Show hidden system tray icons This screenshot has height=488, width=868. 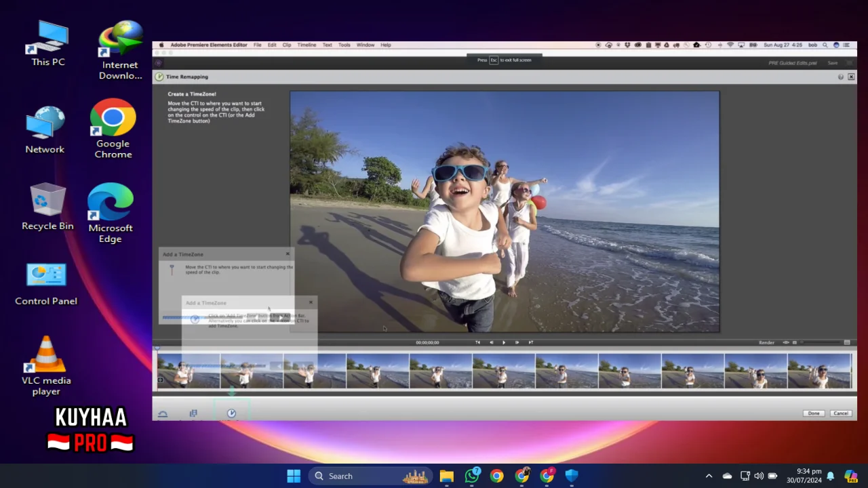point(709,476)
